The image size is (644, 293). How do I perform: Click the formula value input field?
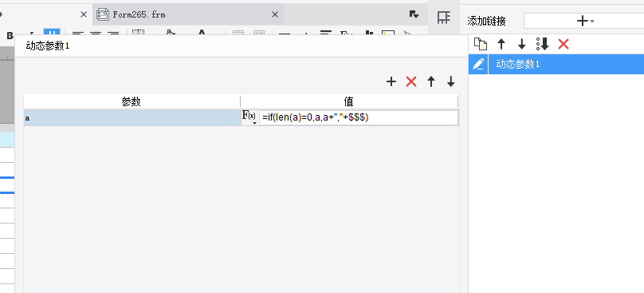(359, 117)
